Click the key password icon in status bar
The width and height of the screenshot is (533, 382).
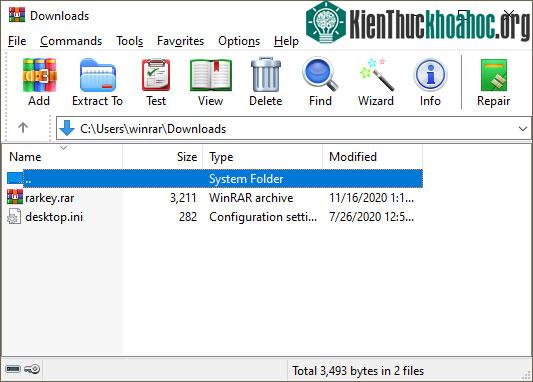point(32,369)
